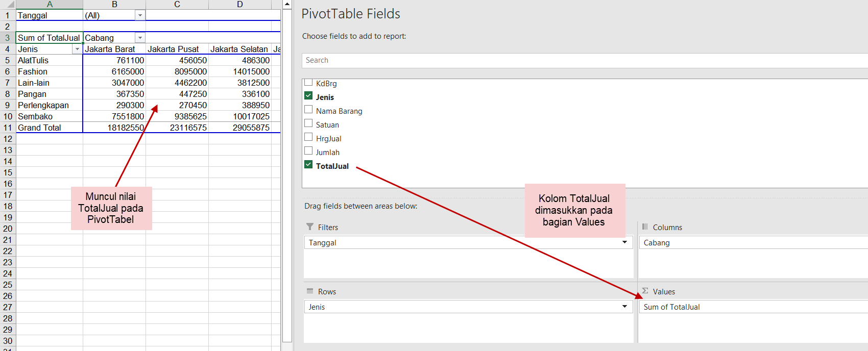Expand the Jenis row labels dropdown
Viewport: 868px width, 351px height.
click(77, 49)
